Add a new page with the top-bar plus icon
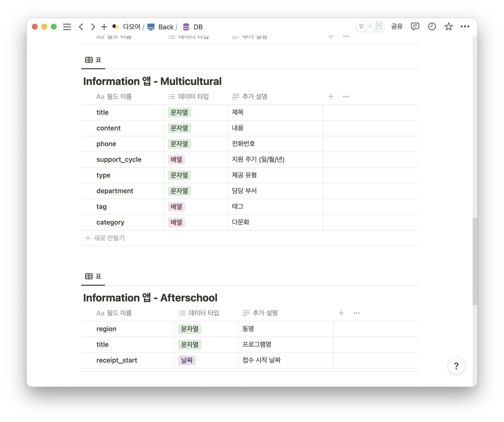The height and width of the screenshot is (422, 504). click(x=104, y=27)
